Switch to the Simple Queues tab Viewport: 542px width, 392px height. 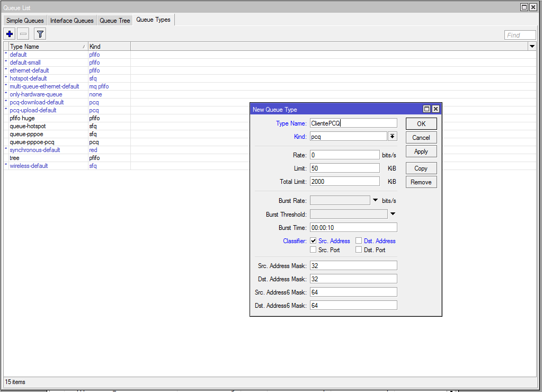click(x=25, y=21)
